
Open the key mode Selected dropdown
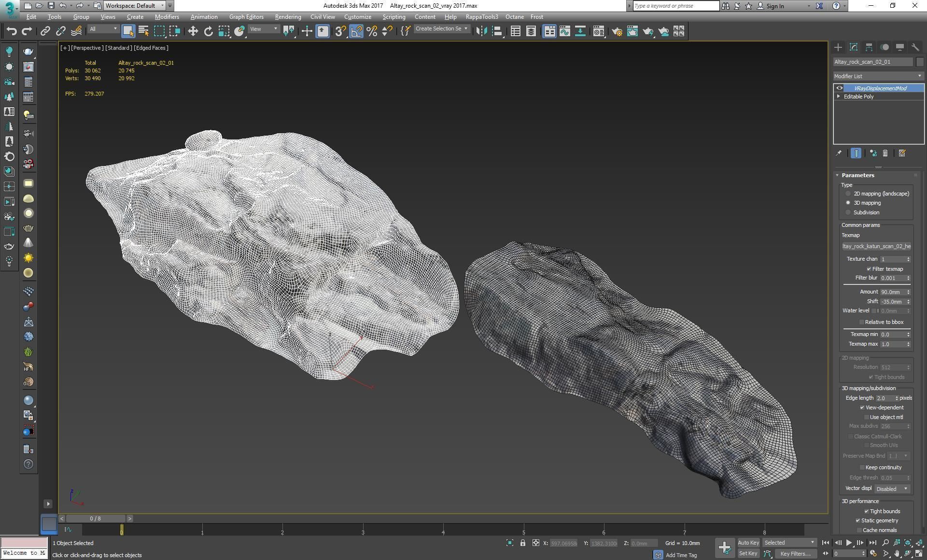pyautogui.click(x=789, y=543)
